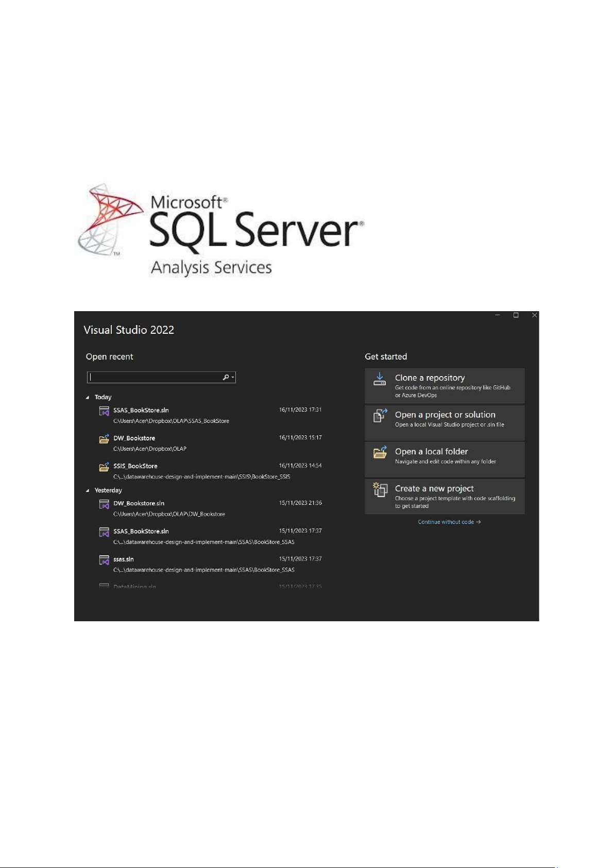Open DW_Bookstore.sln from Yesterday
The height and width of the screenshot is (868, 614).
(x=210, y=508)
